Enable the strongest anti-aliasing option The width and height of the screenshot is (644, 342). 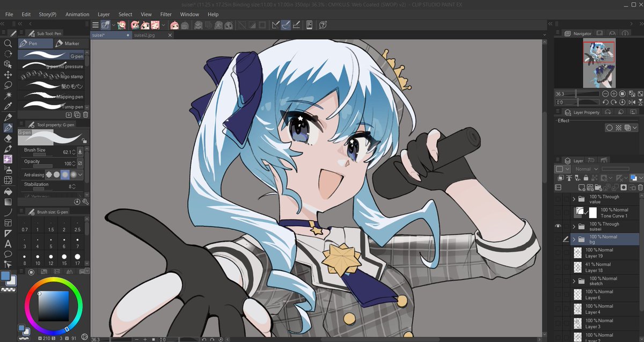(x=74, y=174)
